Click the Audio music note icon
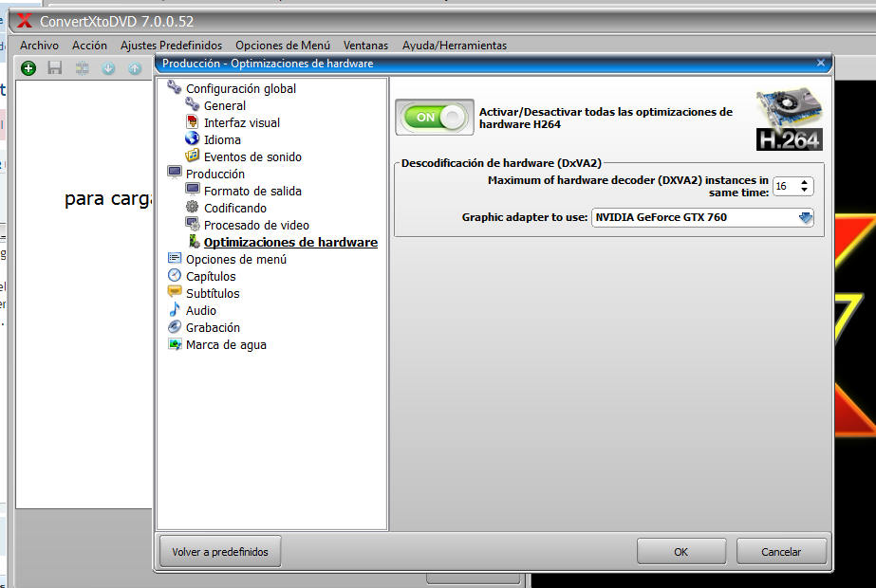Image resolution: width=876 pixels, height=588 pixels. (175, 309)
